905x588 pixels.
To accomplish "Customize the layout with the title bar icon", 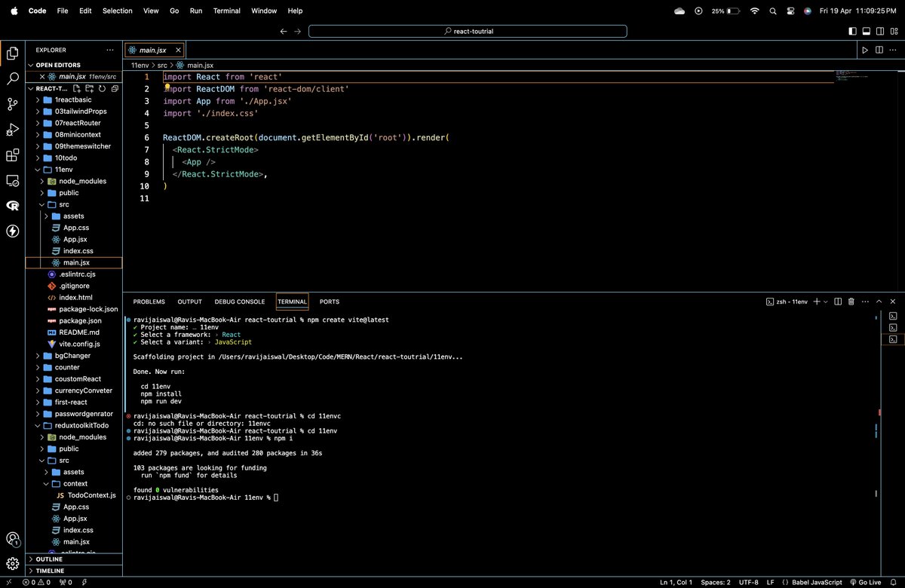I will (894, 32).
